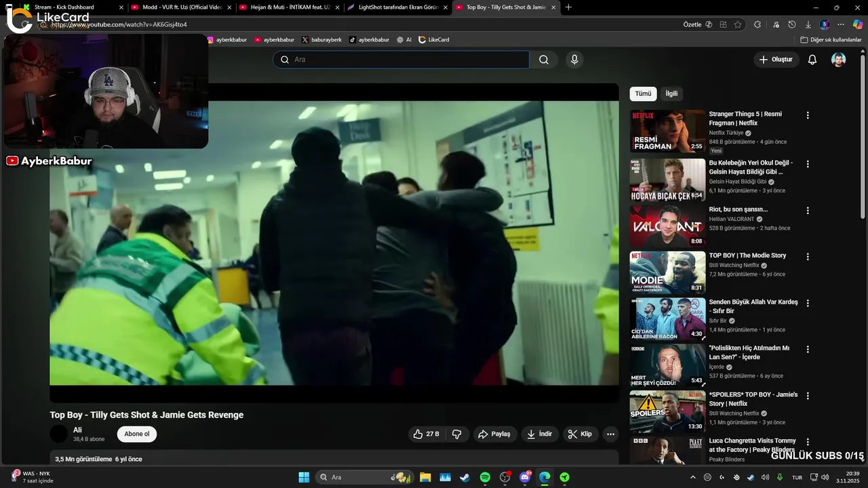The image size is (868, 488).
Task: Open SPOILERS TOP BOY Jamie's Story title
Action: tap(753, 399)
